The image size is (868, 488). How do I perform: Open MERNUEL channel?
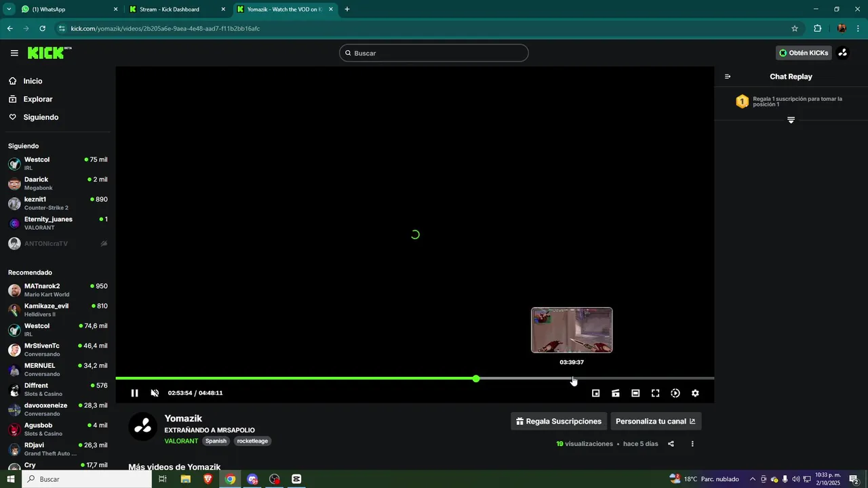pyautogui.click(x=58, y=369)
